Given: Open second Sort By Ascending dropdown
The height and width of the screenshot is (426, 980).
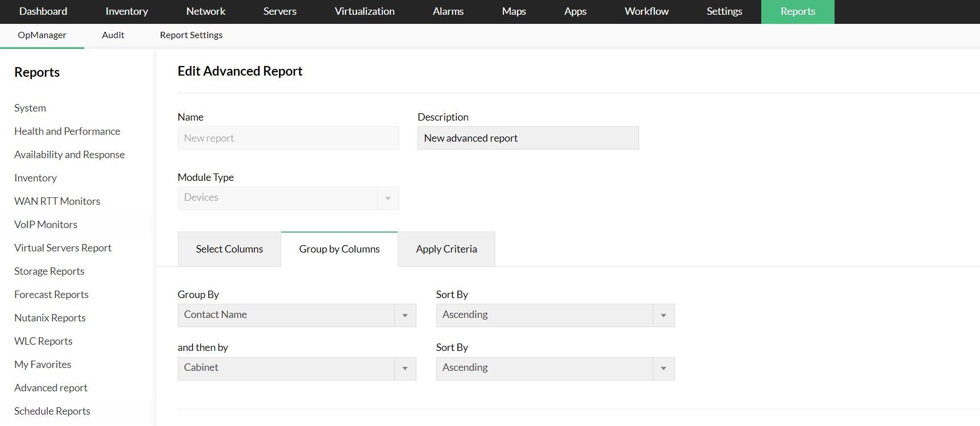Looking at the screenshot, I should pyautogui.click(x=555, y=368).
